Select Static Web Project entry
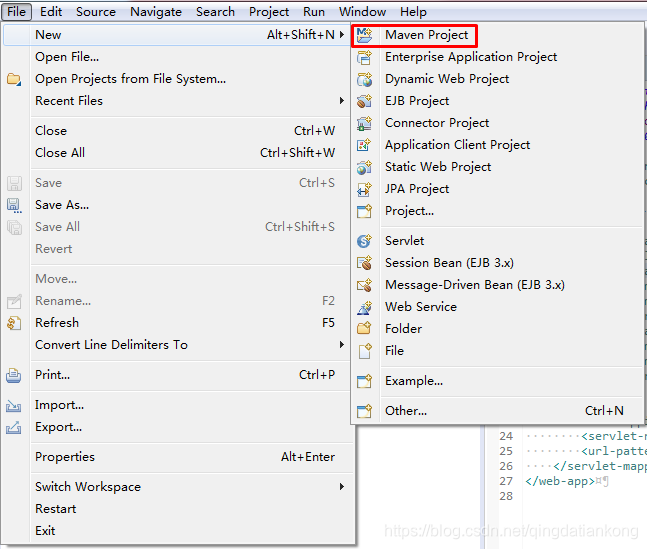The width and height of the screenshot is (647, 549). point(497,167)
